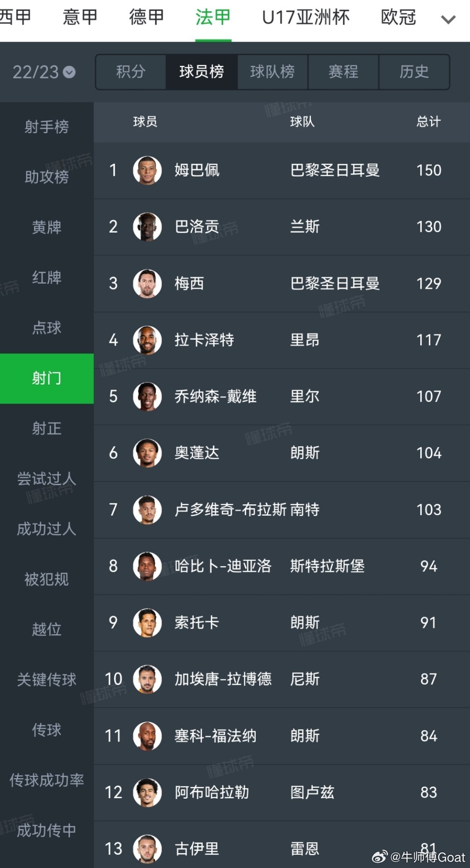This screenshot has width=470, height=868.
Task: Tap the avatar of 巴洛贡
Action: pyautogui.click(x=147, y=227)
